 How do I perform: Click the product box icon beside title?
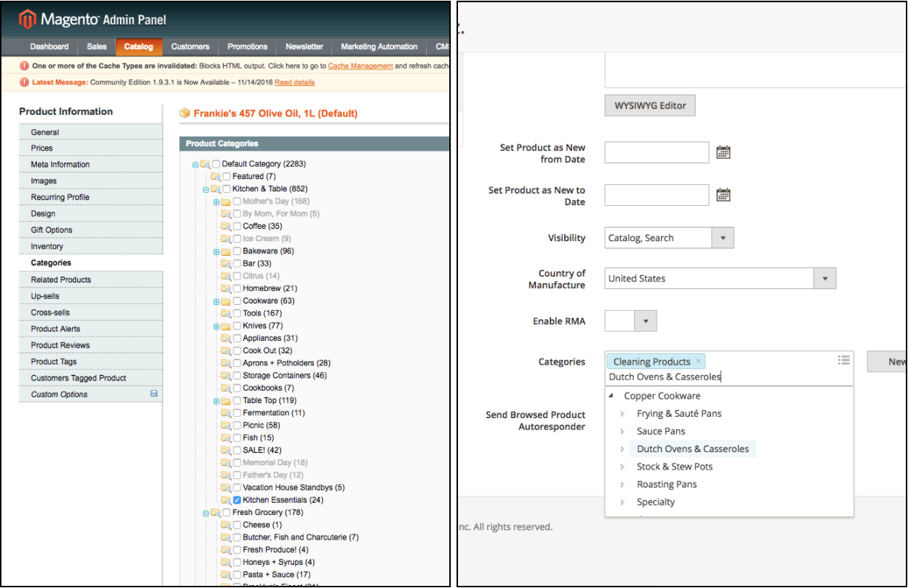pos(185,113)
